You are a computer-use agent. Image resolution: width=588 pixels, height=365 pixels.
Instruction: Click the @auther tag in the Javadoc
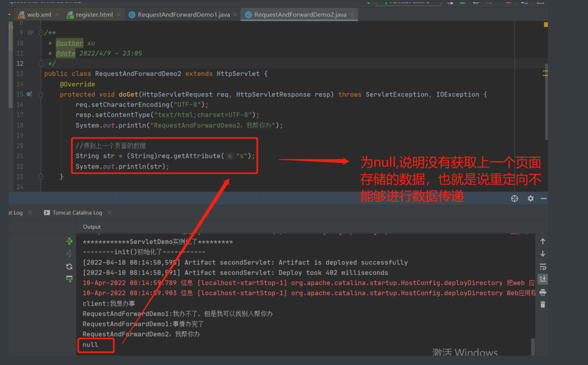69,43
